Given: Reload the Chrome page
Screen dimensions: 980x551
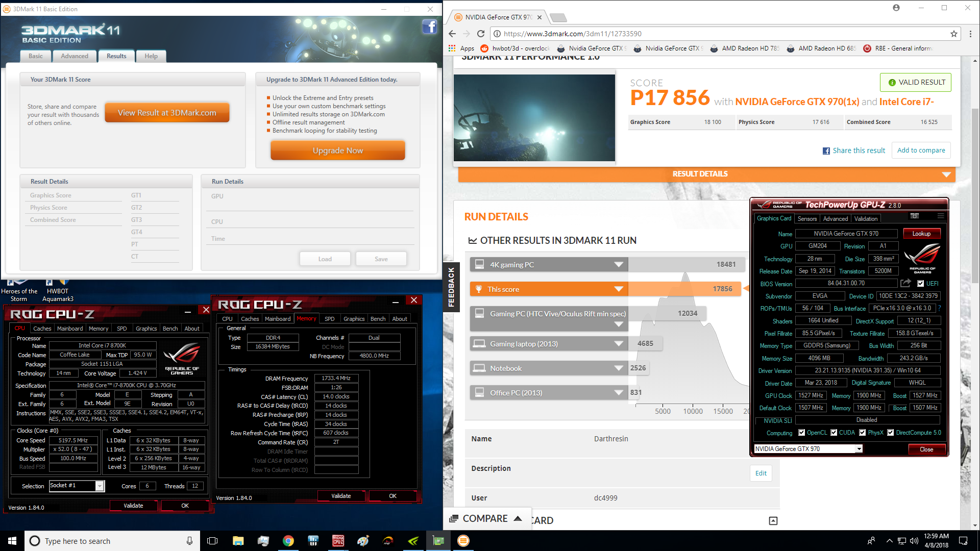Looking at the screenshot, I should tap(480, 34).
